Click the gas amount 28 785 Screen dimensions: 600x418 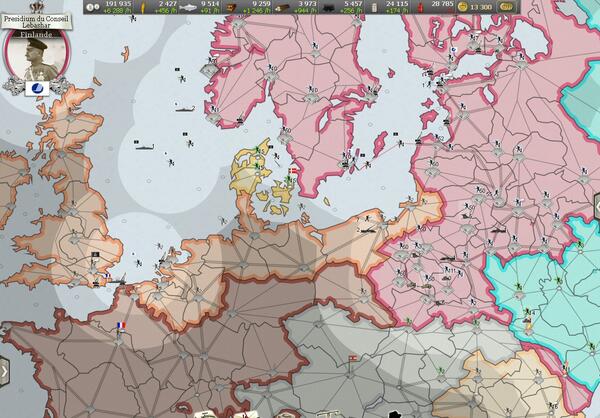(442, 4)
